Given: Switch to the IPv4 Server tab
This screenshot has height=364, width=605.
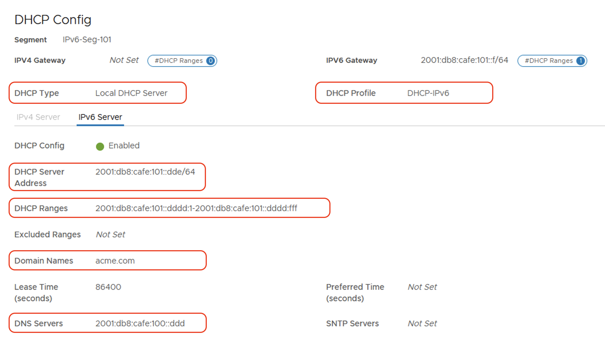Looking at the screenshot, I should pos(38,117).
